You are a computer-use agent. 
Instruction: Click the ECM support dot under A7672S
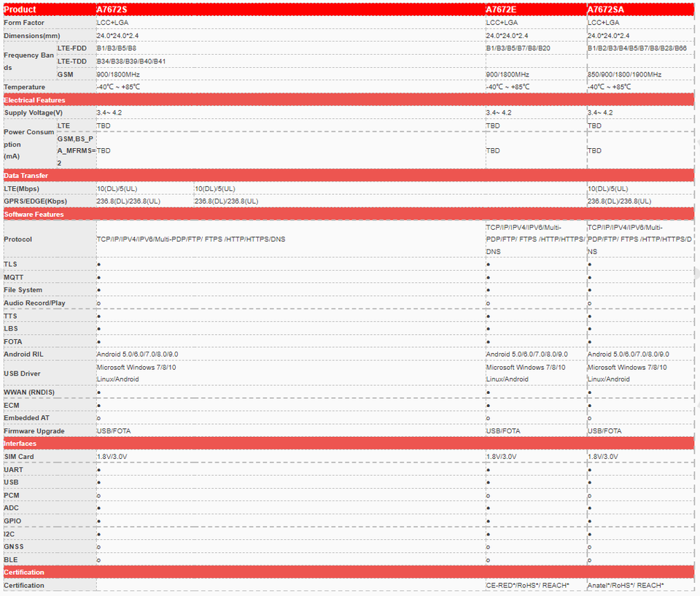point(98,406)
